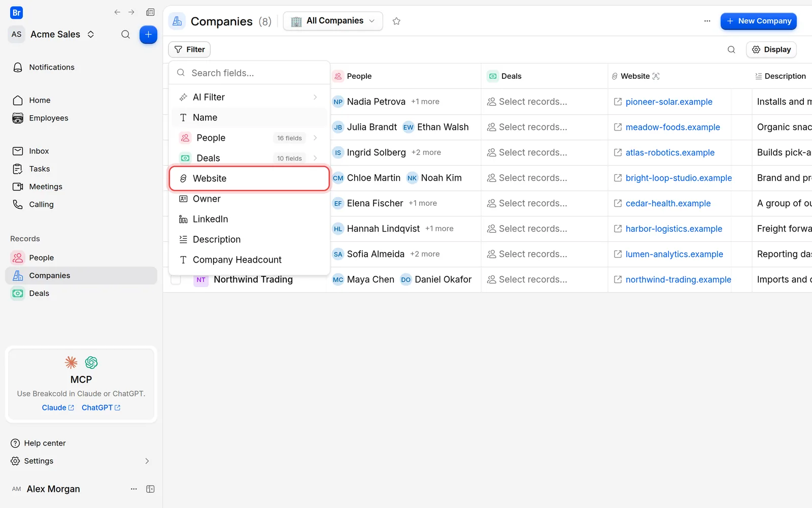Expand Deals fields chevron in filter list
The image size is (812, 508).
tap(315, 158)
